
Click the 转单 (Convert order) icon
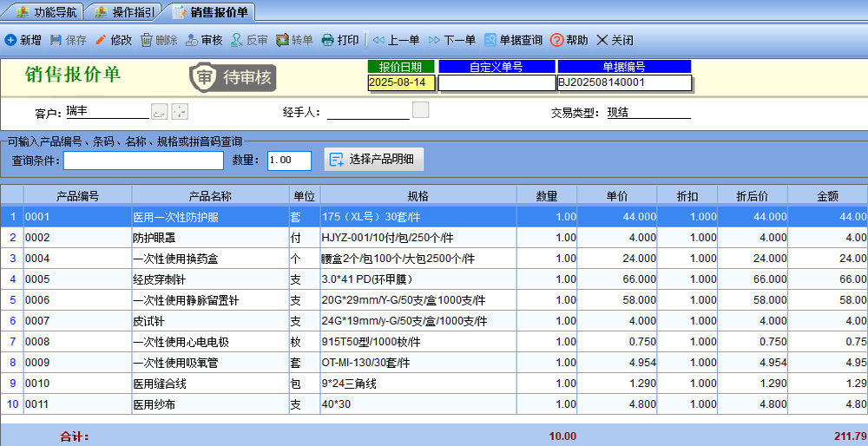283,40
